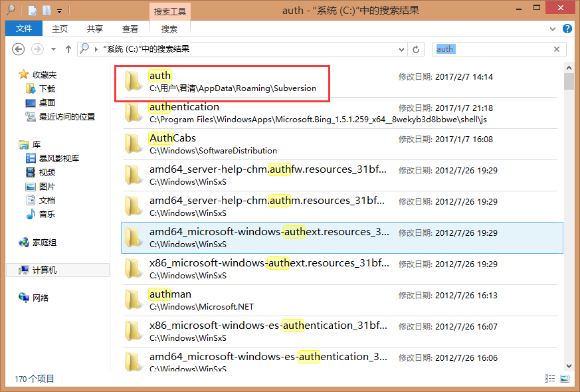The image size is (580, 392).
Task: Switch to the 查看 ribbon tab
Action: coord(130,29)
